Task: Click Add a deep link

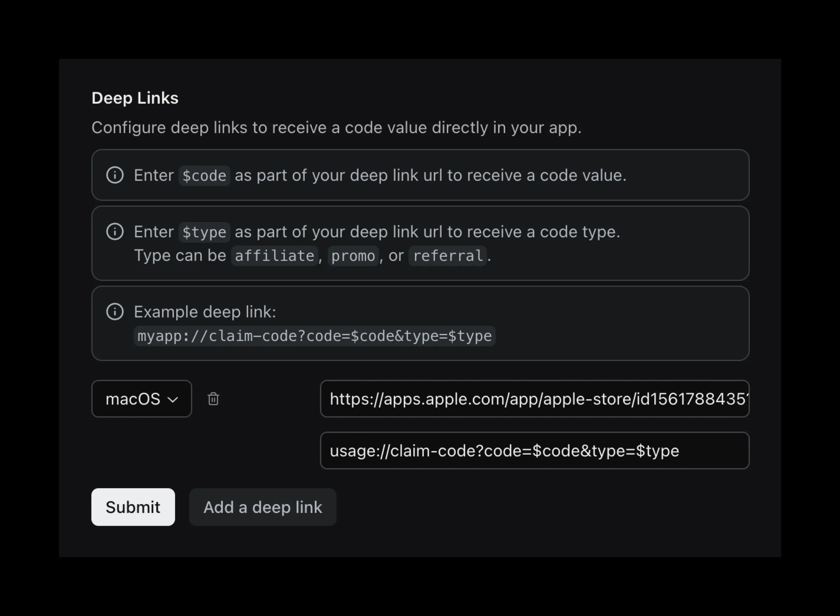Action: pos(263,507)
